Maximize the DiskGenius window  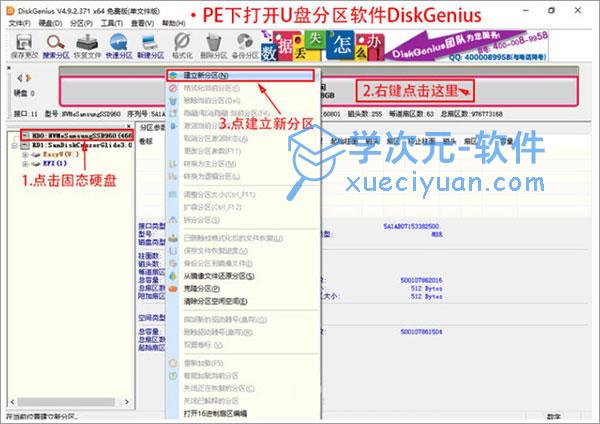pos(551,10)
